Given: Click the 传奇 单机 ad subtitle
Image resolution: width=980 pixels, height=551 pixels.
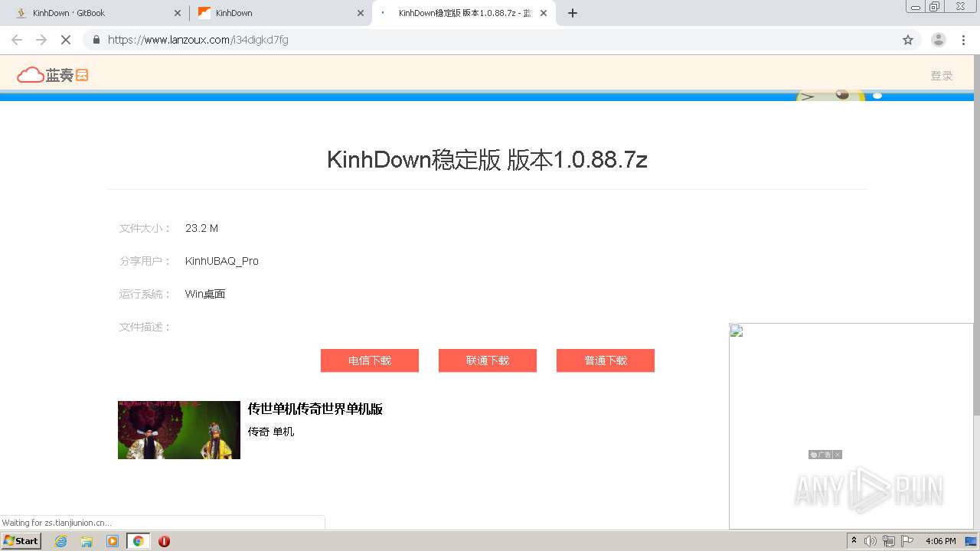Looking at the screenshot, I should pos(271,432).
